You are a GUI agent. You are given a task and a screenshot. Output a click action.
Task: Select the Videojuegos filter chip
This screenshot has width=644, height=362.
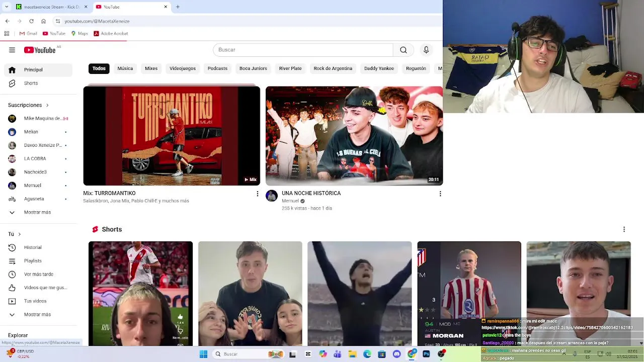(183, 68)
